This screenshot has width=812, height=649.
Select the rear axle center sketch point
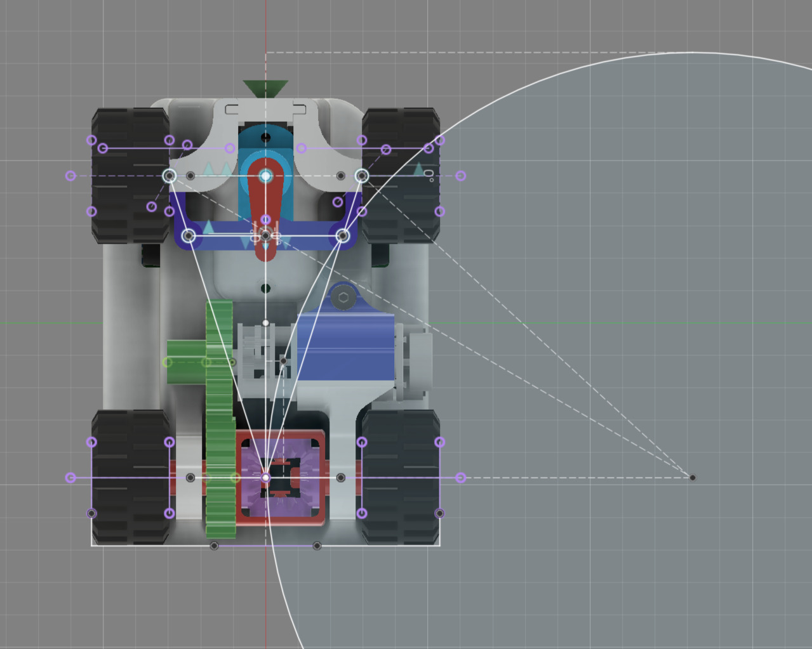[x=266, y=477]
